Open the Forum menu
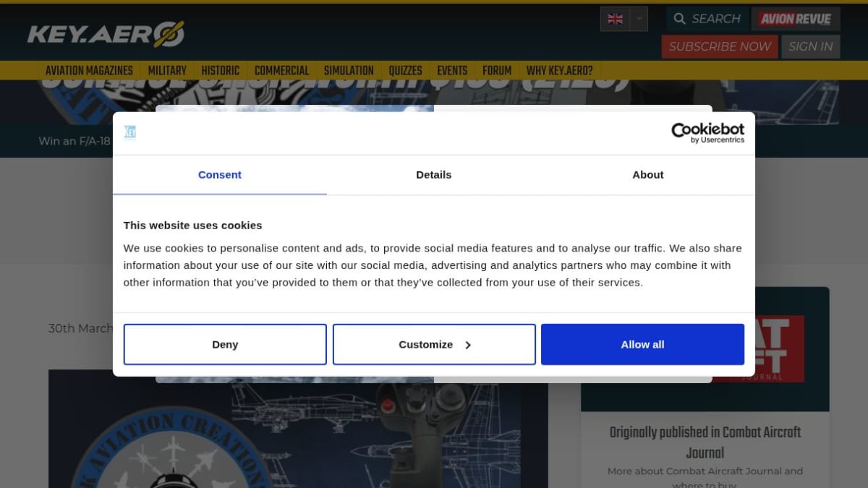The width and height of the screenshot is (868, 488). [497, 71]
